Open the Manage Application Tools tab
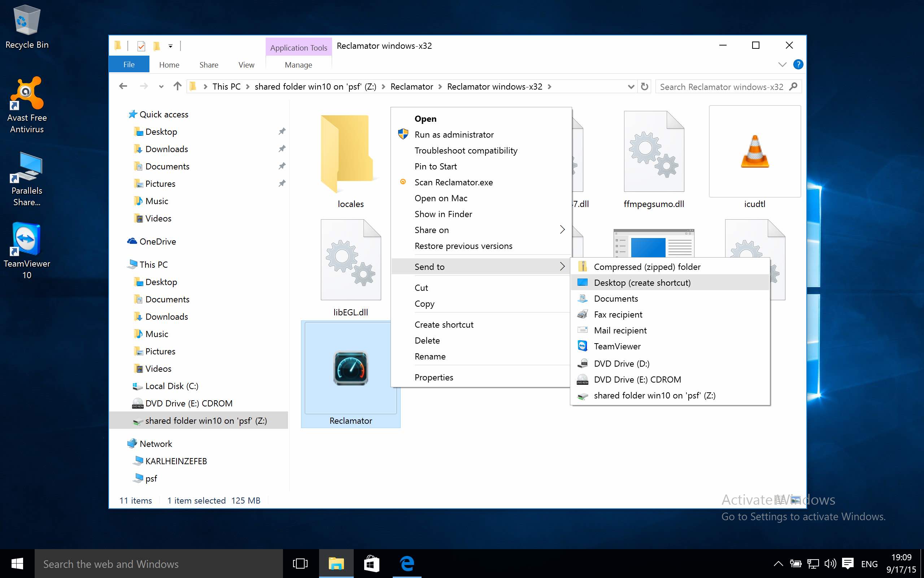Image resolution: width=924 pixels, height=578 pixels. click(298, 65)
